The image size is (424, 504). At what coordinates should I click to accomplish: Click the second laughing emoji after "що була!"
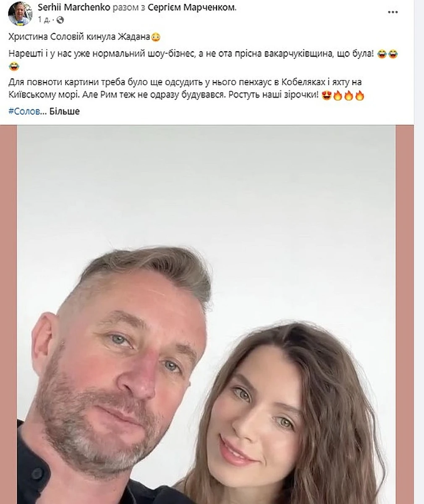[393, 54]
